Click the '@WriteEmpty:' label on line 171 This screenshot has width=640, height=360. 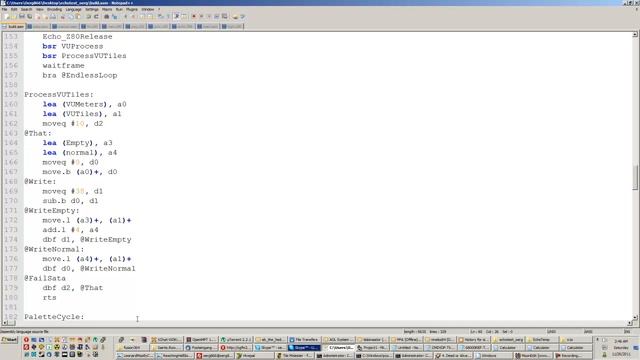click(52, 211)
